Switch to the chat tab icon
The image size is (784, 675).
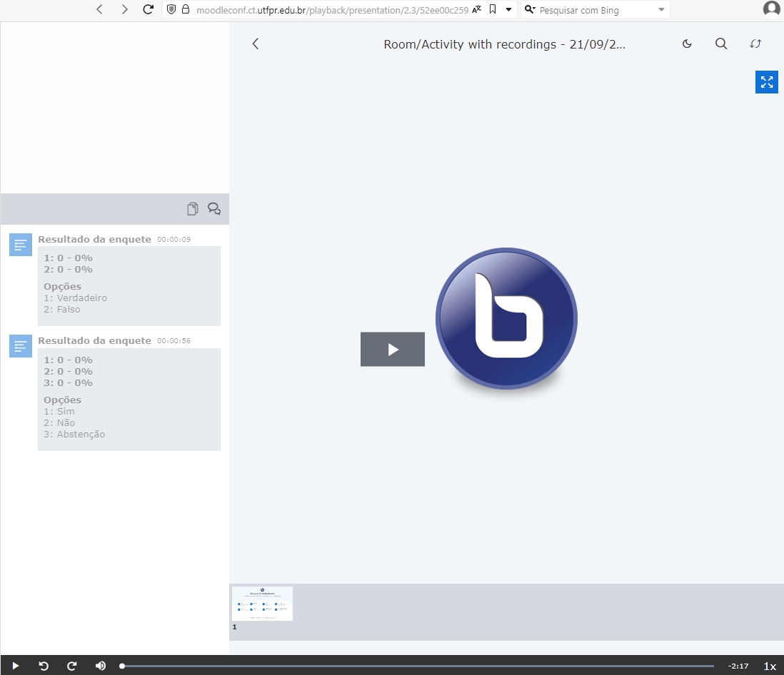point(214,209)
